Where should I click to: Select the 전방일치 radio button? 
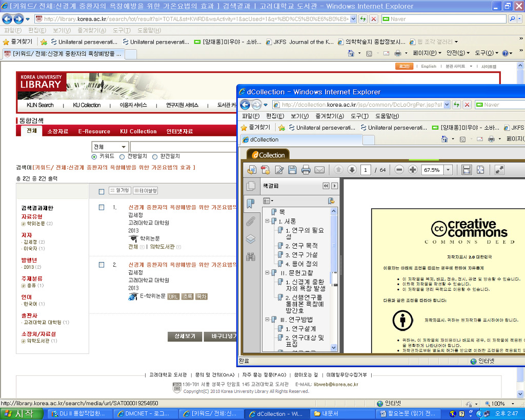(122, 157)
